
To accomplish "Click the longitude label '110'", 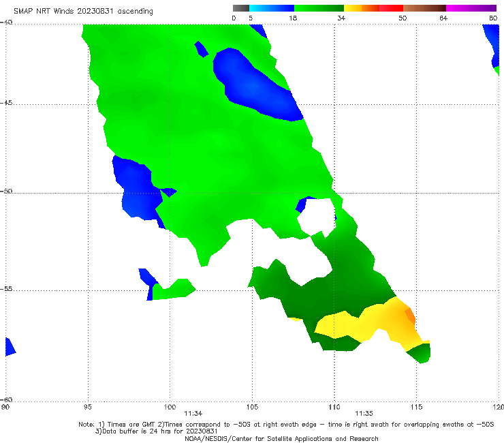I will (x=334, y=407).
